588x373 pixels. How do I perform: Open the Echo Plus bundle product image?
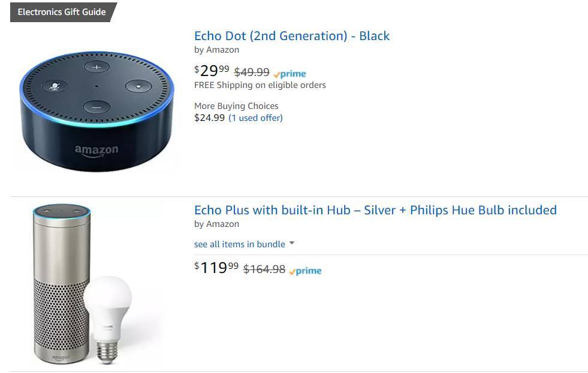[83, 284]
